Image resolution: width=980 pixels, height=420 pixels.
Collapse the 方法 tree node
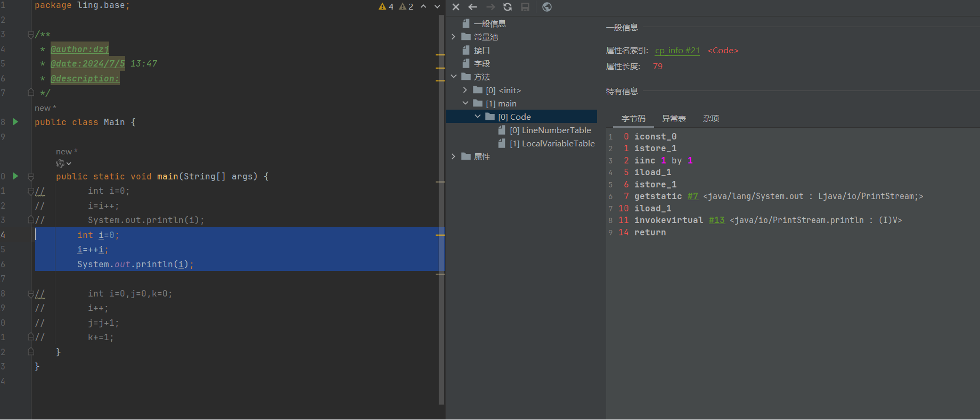tap(453, 77)
